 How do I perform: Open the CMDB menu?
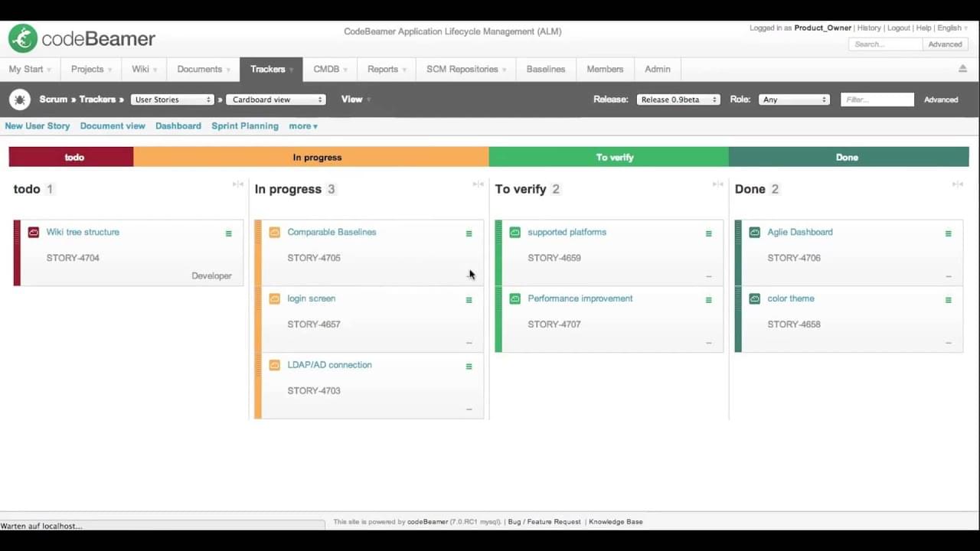point(330,69)
